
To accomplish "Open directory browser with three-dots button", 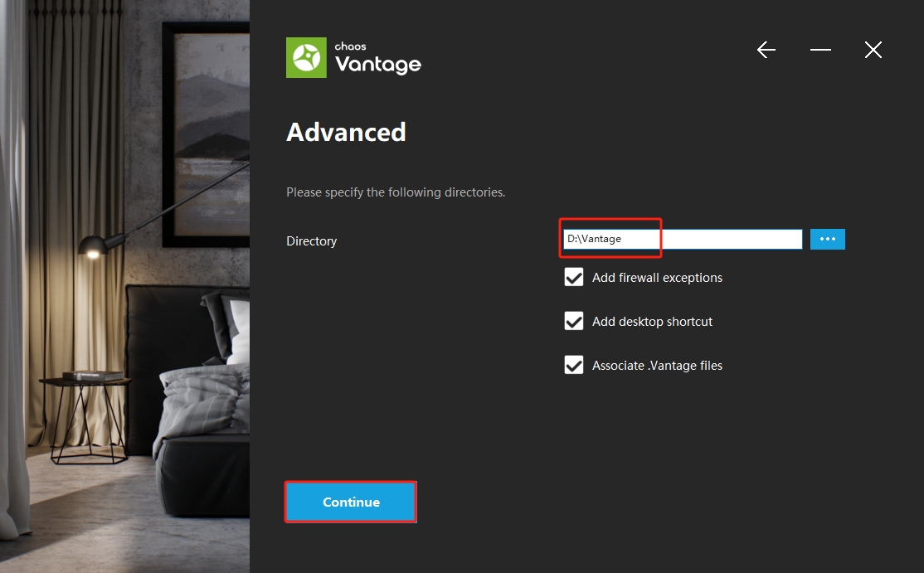I will 827,239.
